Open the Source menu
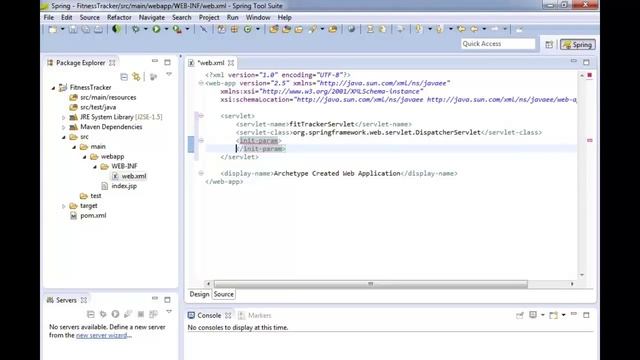The width and height of the screenshot is (640, 360). coord(89,18)
